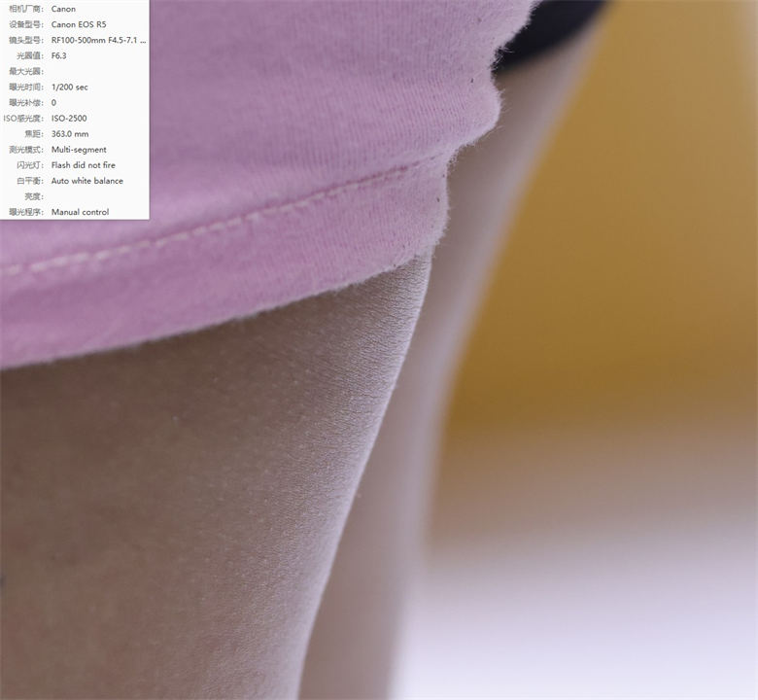
Task: Click the Canon manufacturer value
Action: (x=63, y=9)
